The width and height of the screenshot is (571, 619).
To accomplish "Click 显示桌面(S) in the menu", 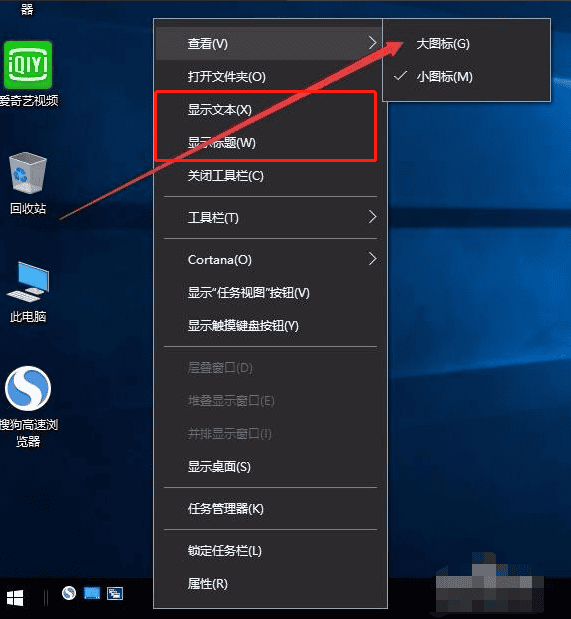I will 268,467.
